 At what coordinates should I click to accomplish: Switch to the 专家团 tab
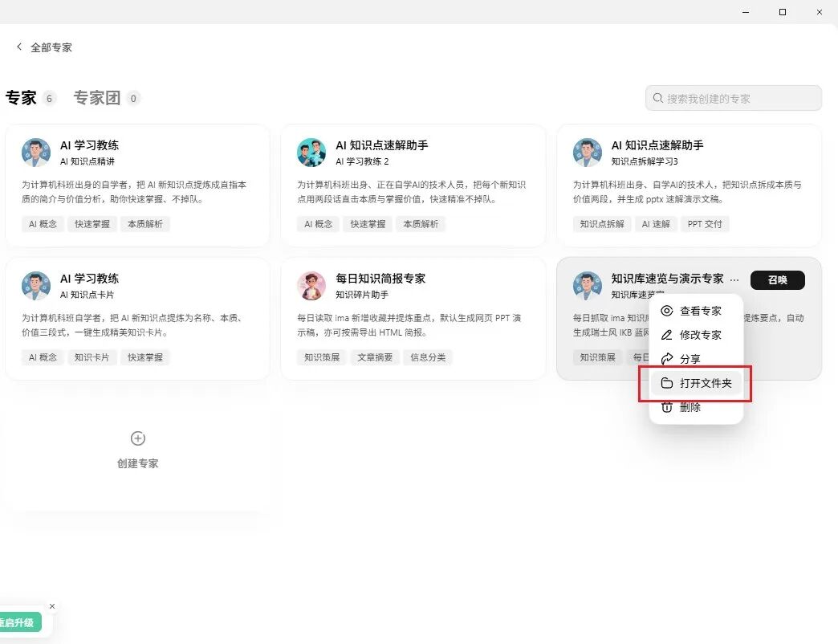point(97,98)
